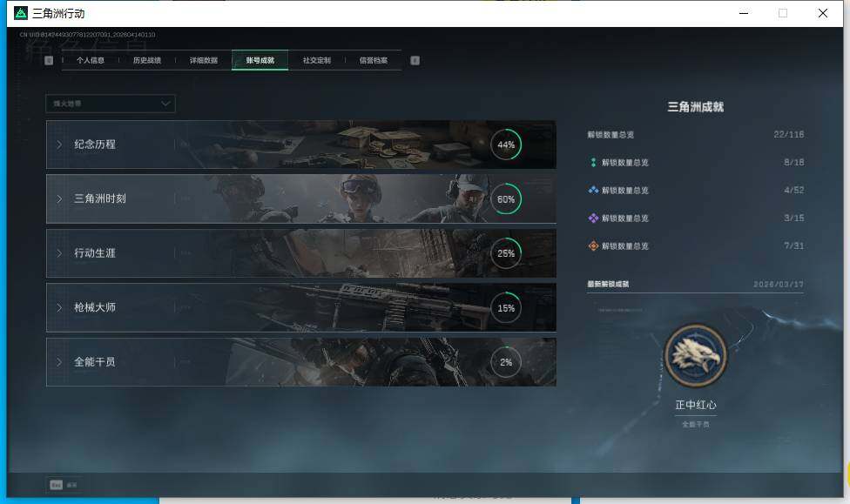Expand the 全能干员 category chevron
Image resolution: width=850 pixels, height=504 pixels.
pos(59,362)
